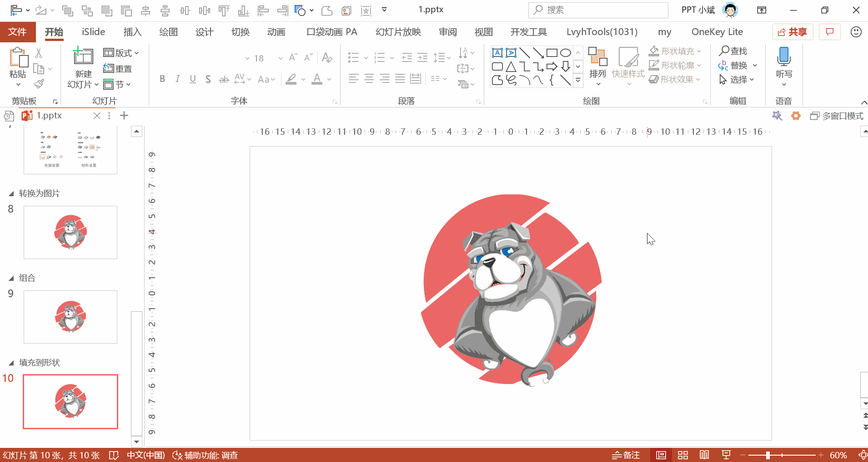Open Shape Fill (形状填充) menu
This screenshot has height=462, width=868.
tap(675, 51)
